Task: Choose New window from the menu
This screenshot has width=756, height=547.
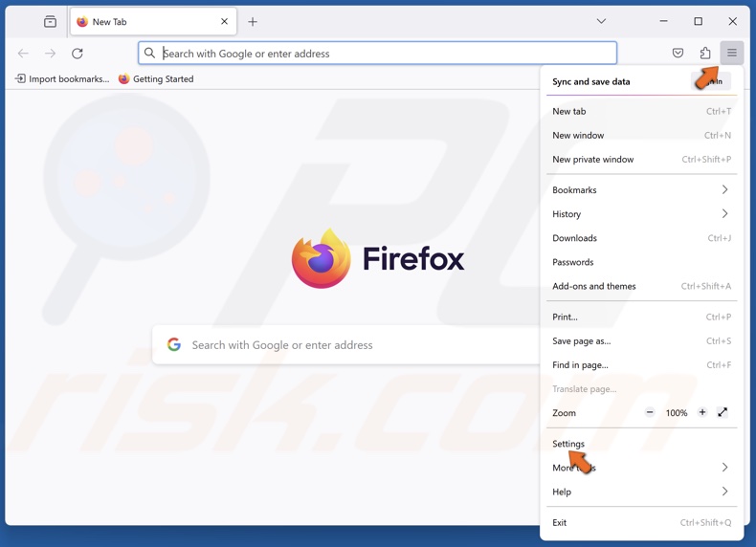Action: (x=642, y=136)
